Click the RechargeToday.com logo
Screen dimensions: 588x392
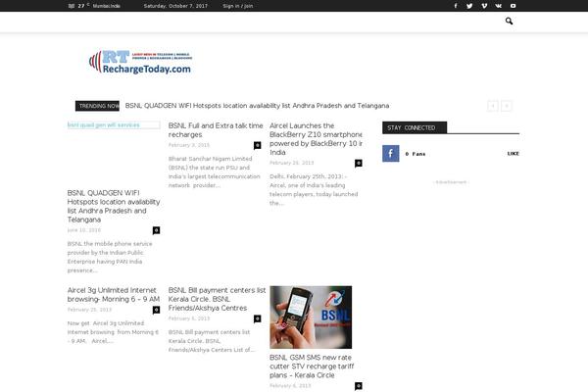point(140,62)
